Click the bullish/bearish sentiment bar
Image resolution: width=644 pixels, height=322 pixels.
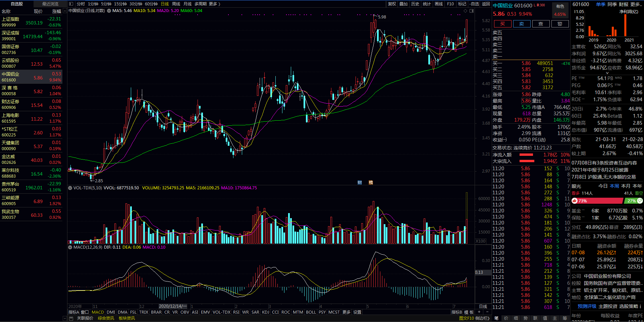point(600,201)
